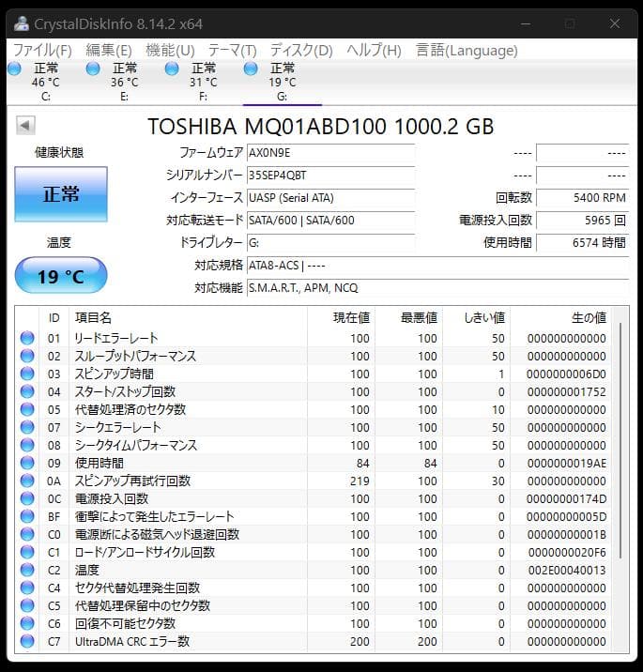Click the features field S.M.A.R.T., APM, NCQ
643x672 pixels.
click(x=437, y=288)
